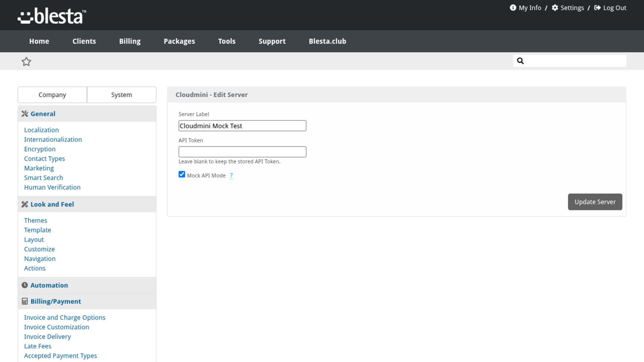Expand the General section header
Screen dimensions: 644x362
pos(87,114)
